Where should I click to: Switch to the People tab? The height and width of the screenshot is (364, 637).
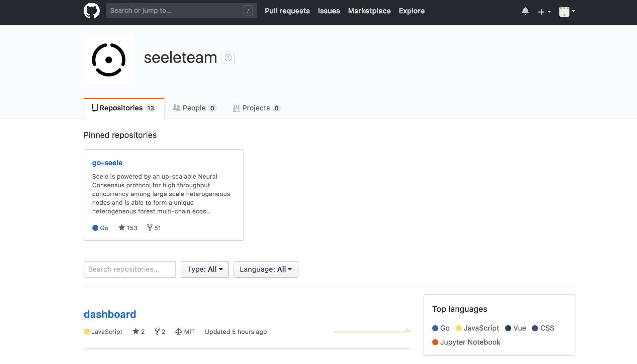click(x=194, y=108)
